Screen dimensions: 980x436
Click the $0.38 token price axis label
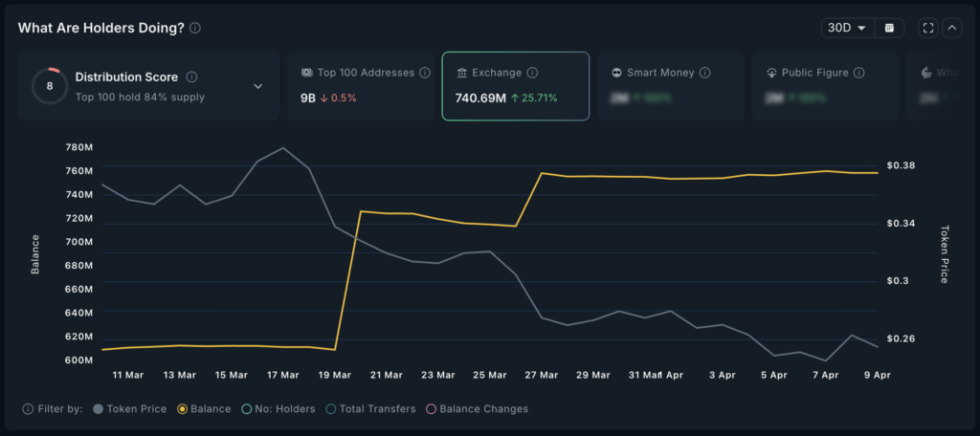tap(900, 165)
